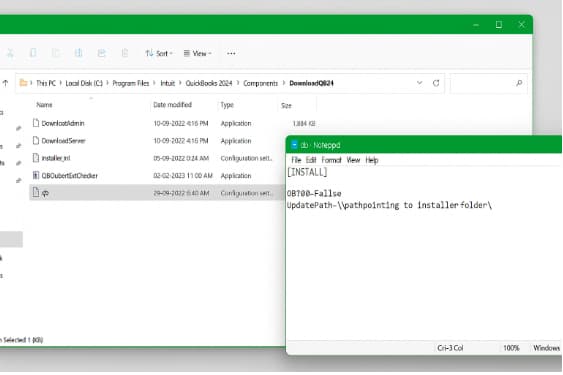563x375 pixels.
Task: Select the DownloadAdmin file
Action: 63,124
